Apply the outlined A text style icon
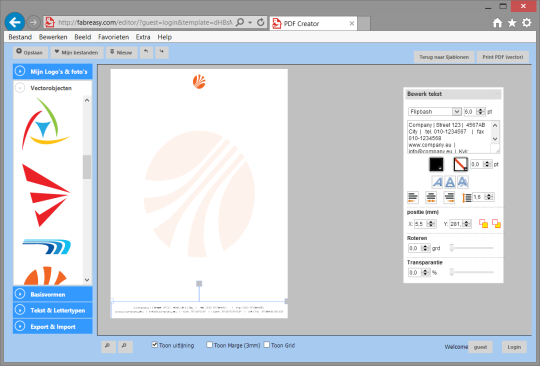The height and width of the screenshot is (366, 540). click(450, 182)
